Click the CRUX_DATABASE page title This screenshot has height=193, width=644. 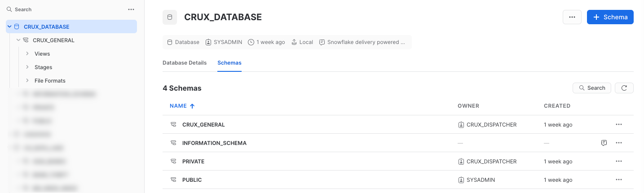tap(223, 17)
